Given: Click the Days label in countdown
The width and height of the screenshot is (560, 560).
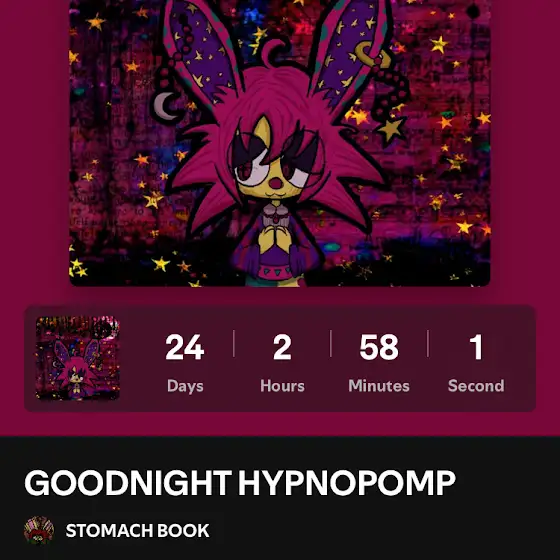Looking at the screenshot, I should pos(185,386).
